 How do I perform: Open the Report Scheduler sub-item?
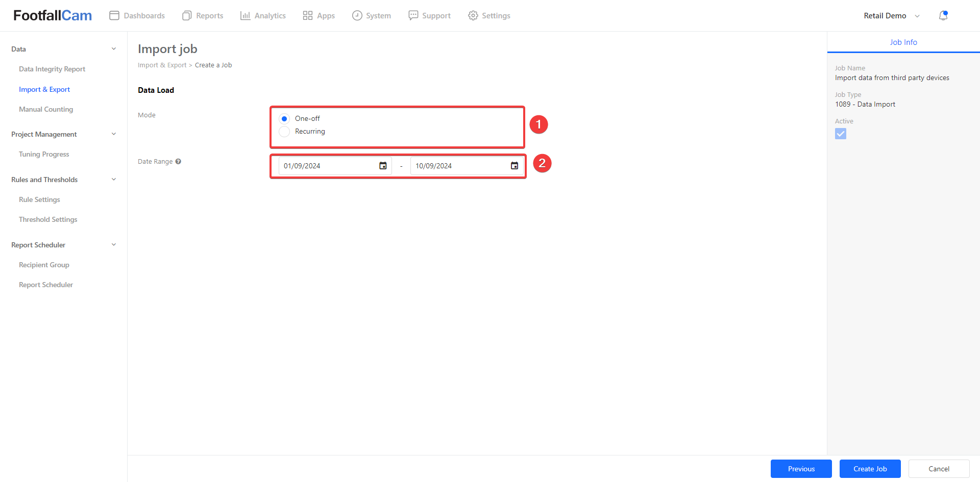tap(46, 285)
